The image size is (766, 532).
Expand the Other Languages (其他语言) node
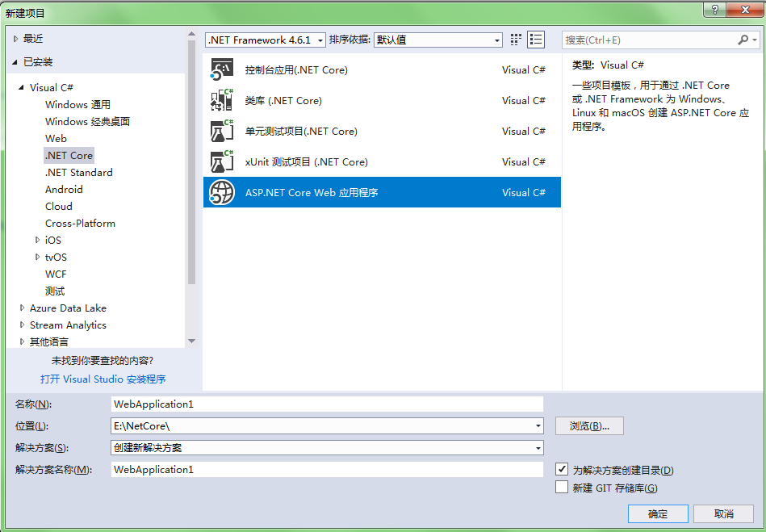(x=22, y=341)
